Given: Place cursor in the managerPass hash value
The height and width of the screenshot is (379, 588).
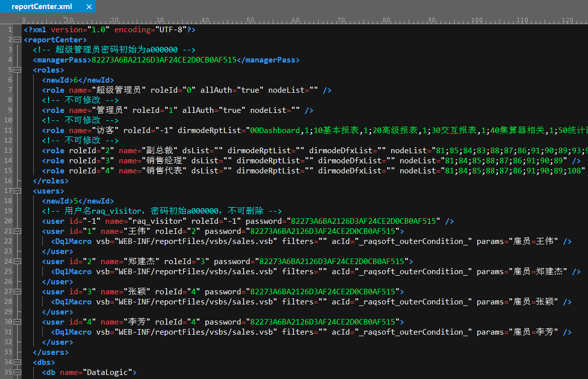Looking at the screenshot, I should click(x=164, y=60).
